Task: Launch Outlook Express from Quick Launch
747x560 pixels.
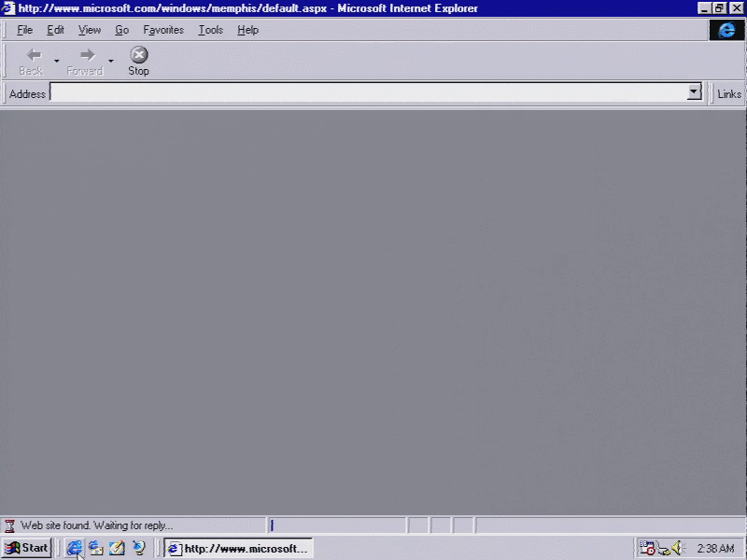Action: coord(96,548)
